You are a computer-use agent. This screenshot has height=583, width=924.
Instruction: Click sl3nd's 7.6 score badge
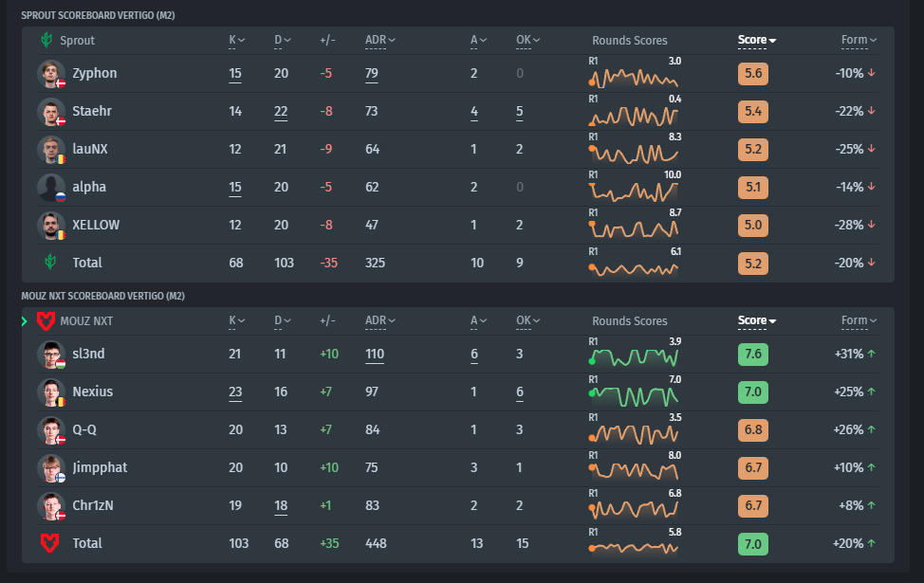point(753,354)
